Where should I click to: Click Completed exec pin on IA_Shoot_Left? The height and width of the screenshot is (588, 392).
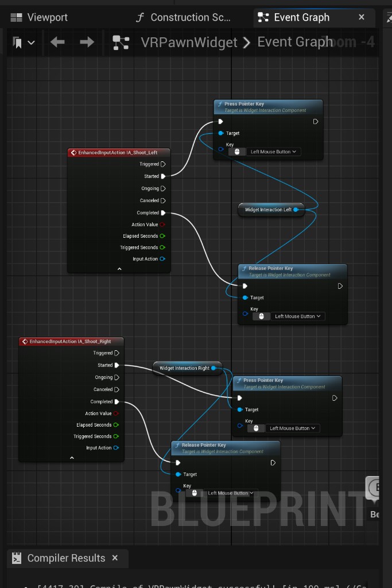click(163, 212)
